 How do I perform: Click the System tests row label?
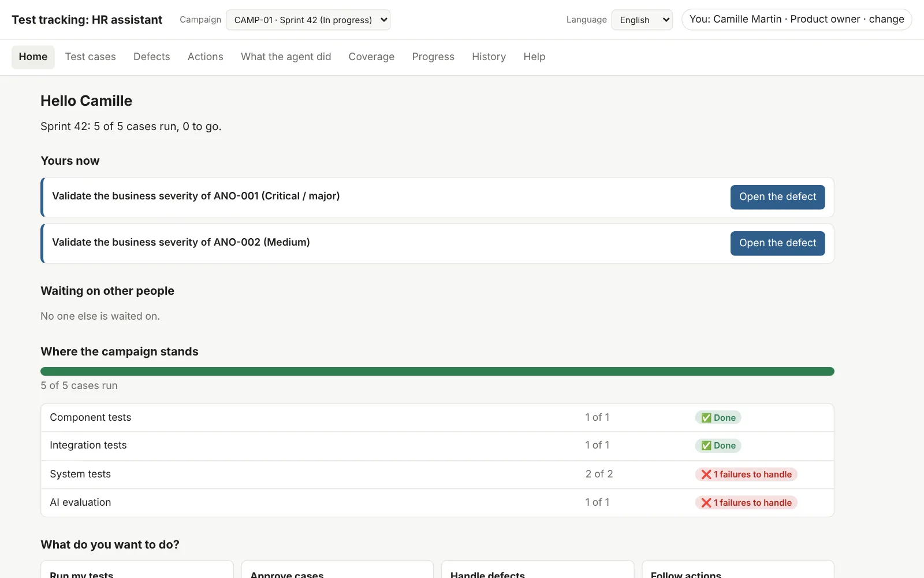pos(80,474)
